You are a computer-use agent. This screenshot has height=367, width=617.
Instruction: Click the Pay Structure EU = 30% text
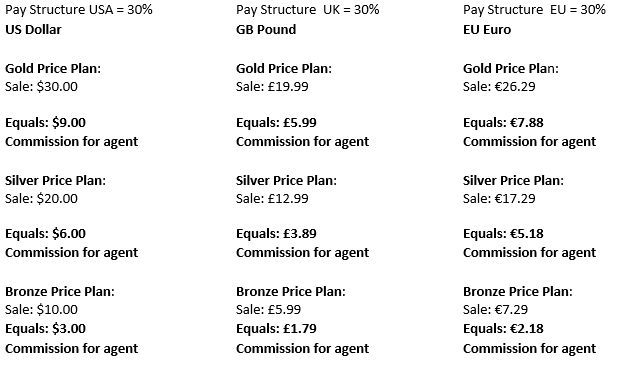pyautogui.click(x=534, y=10)
